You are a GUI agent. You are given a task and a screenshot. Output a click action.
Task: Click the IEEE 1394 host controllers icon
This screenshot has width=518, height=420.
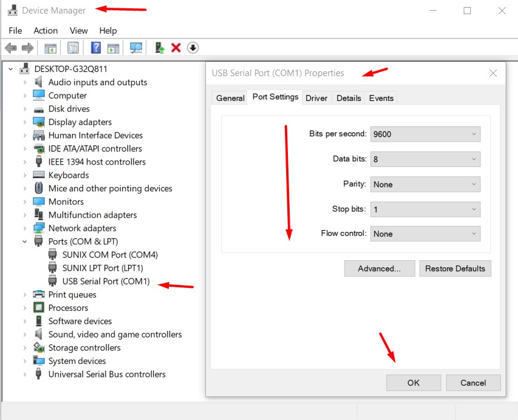[39, 161]
